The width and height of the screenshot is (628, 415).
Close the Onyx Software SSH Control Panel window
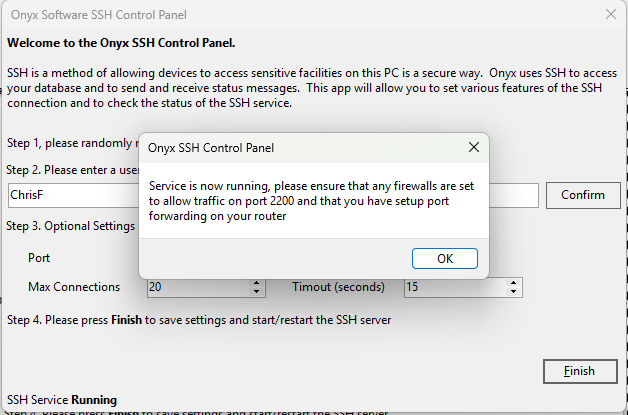pos(610,15)
